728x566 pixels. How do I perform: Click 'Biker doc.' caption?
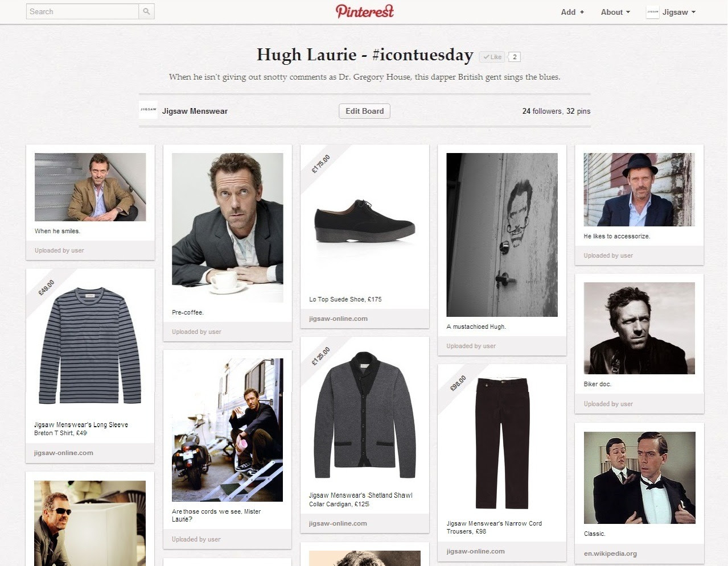pos(598,384)
